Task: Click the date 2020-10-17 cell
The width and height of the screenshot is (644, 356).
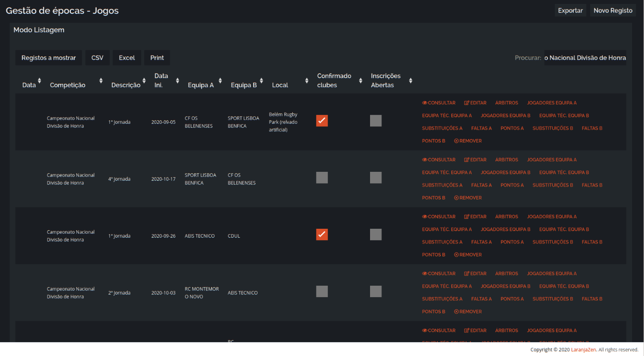Action: coord(163,179)
